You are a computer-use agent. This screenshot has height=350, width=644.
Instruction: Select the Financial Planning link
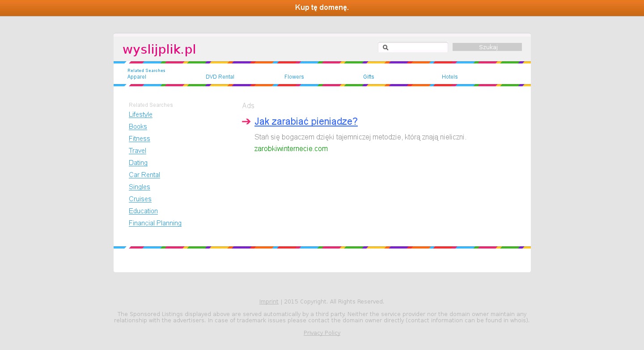pyautogui.click(x=155, y=223)
